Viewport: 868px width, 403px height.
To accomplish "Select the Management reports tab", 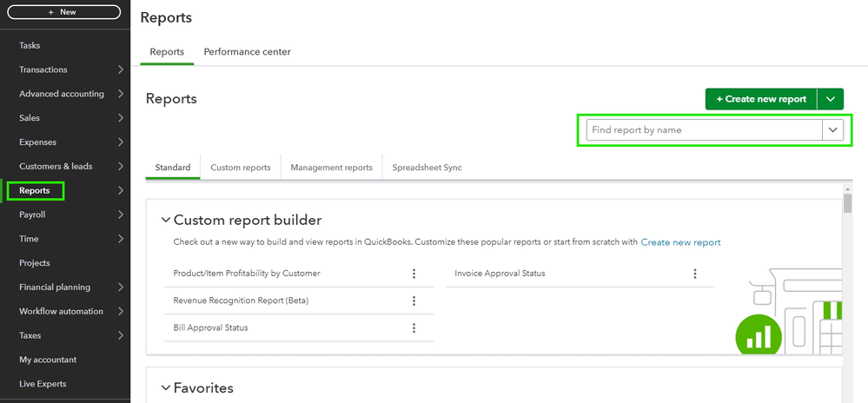I will pos(332,167).
